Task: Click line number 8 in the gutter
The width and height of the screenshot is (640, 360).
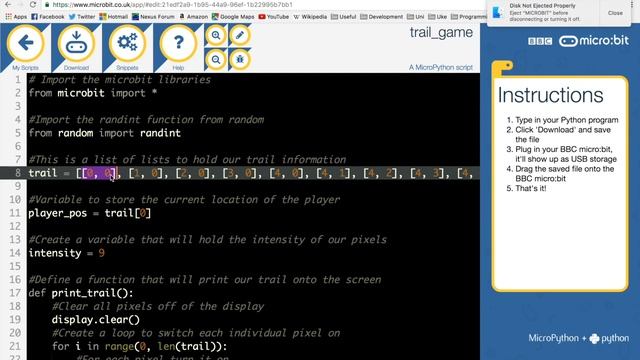Action: [x=18, y=173]
